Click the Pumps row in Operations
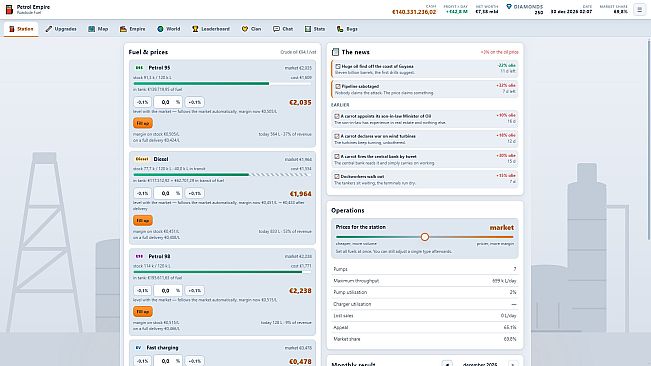Screen dimensions: 651x366 pyautogui.click(x=424, y=269)
